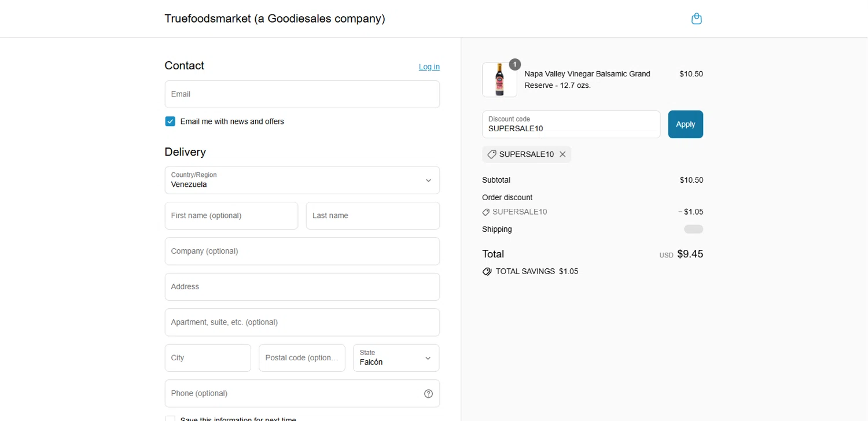Focus the Phone field
The image size is (868, 421).
pyautogui.click(x=302, y=393)
